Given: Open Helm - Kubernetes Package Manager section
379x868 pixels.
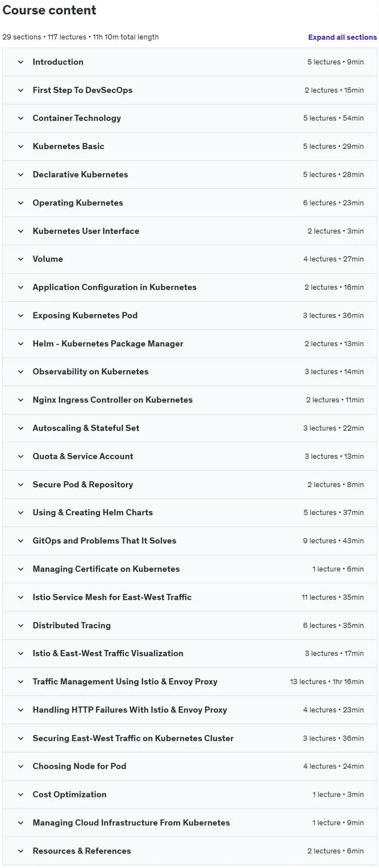Looking at the screenshot, I should coord(189,344).
